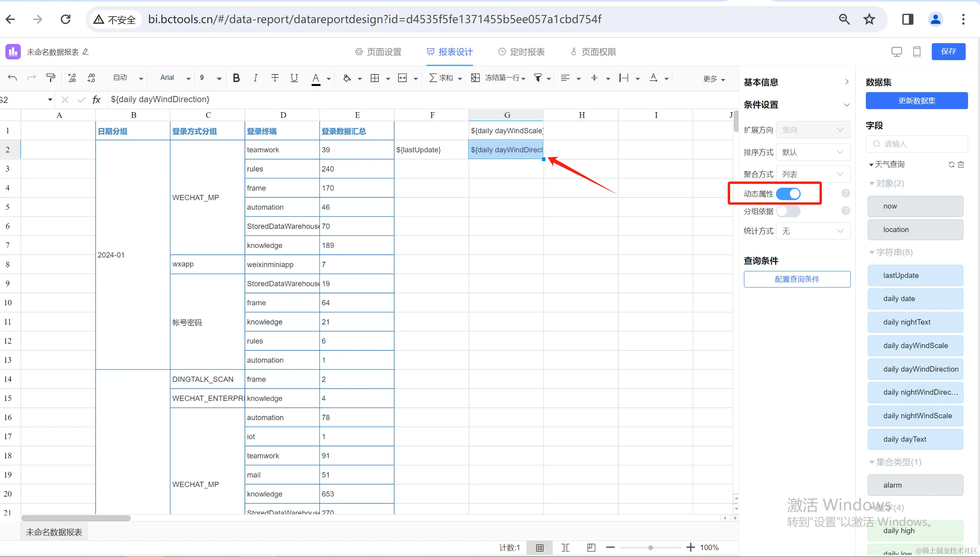The height and width of the screenshot is (557, 980).
Task: Click the 请输入 field search box
Action: click(916, 144)
